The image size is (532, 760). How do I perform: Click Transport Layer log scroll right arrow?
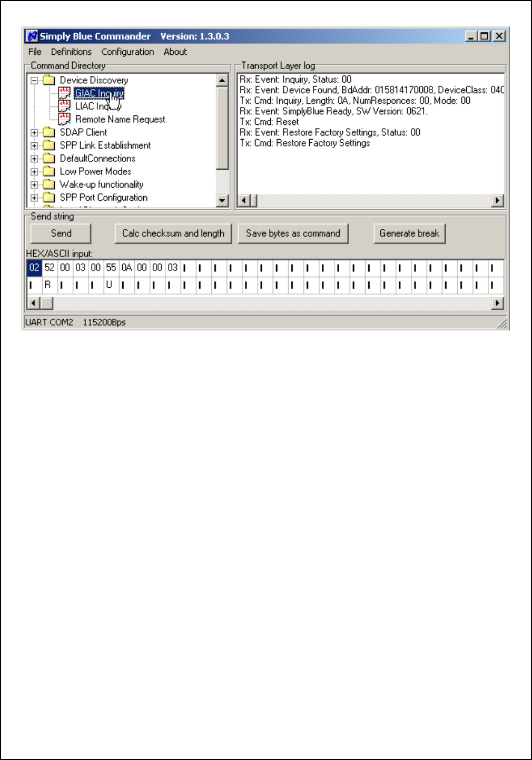498,200
